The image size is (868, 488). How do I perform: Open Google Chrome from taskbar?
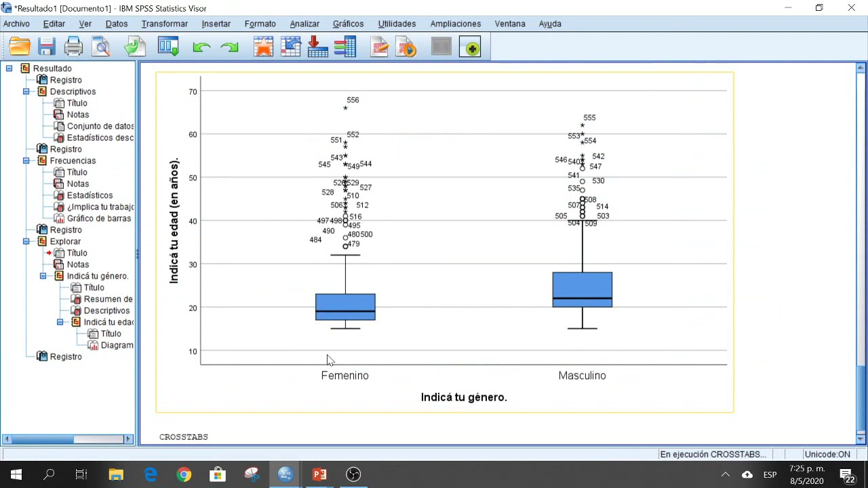coord(184,474)
